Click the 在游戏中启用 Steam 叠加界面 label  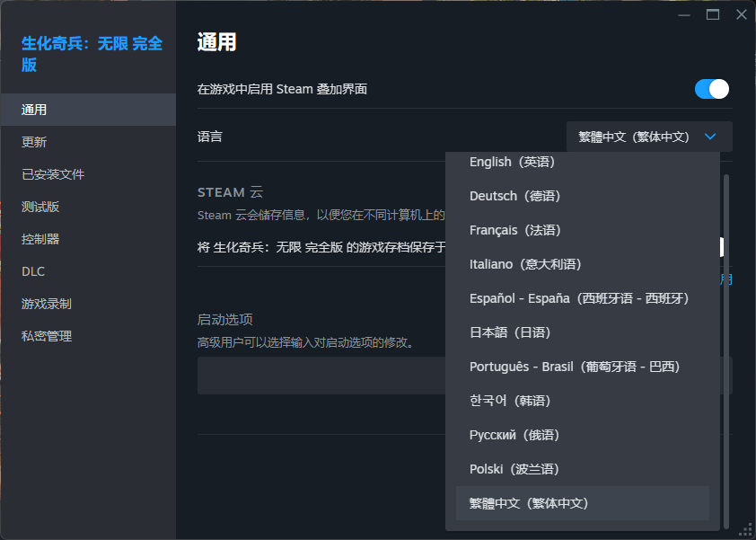282,89
